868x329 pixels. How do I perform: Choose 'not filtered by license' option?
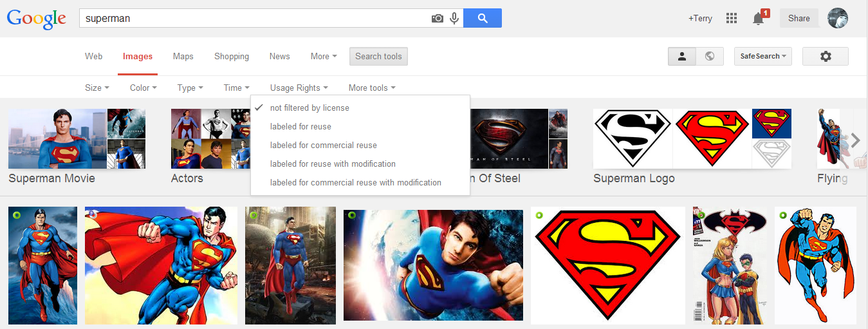pos(360,108)
